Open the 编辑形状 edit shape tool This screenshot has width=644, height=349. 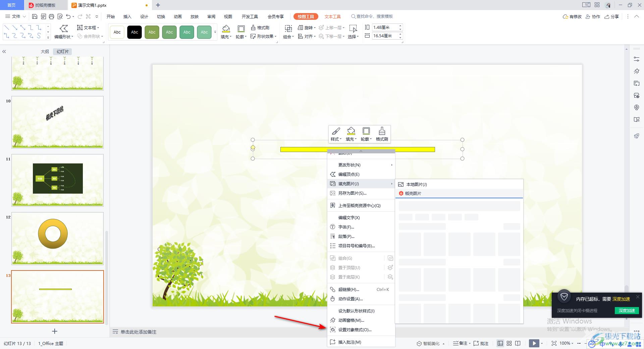pyautogui.click(x=64, y=32)
